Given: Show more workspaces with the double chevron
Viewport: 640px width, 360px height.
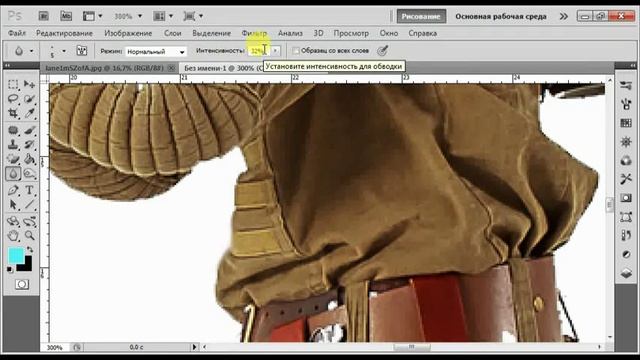Looking at the screenshot, I should click(564, 16).
